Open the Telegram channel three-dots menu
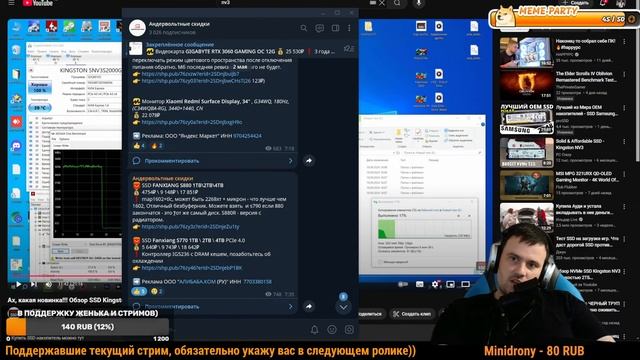This screenshot has height=360, width=640. tap(349, 28)
